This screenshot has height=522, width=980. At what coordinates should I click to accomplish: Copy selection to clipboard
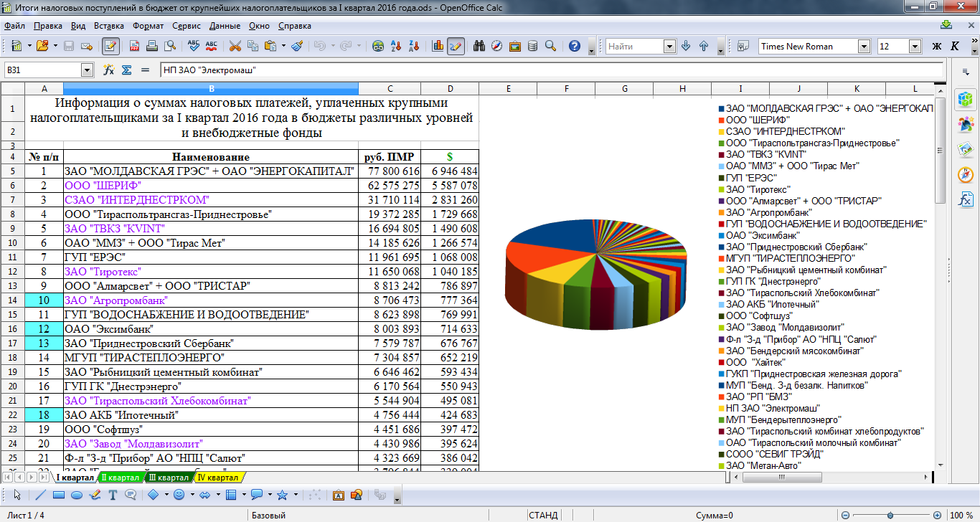(x=253, y=46)
